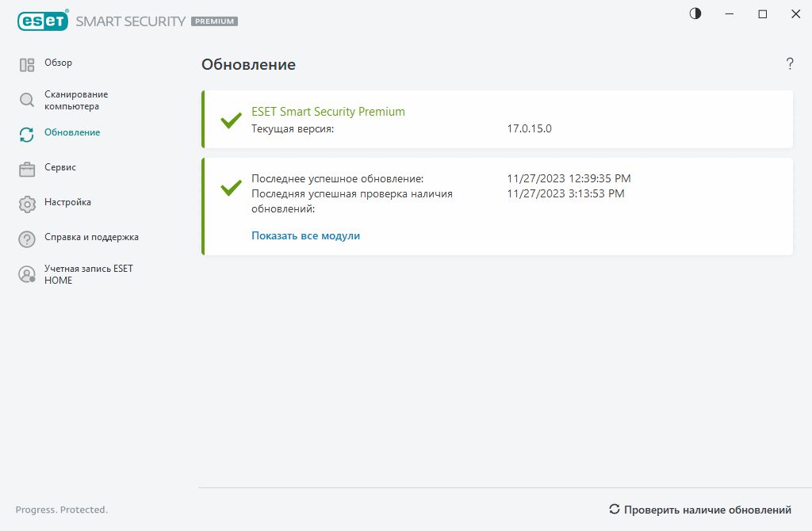Screen dimensions: 812x531
Task: Open Настройка from the sidebar
Action: point(67,202)
